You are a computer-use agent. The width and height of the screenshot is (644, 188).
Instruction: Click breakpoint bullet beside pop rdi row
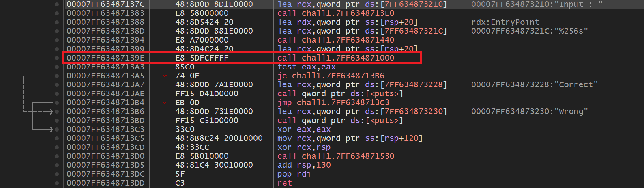[x=57, y=174]
